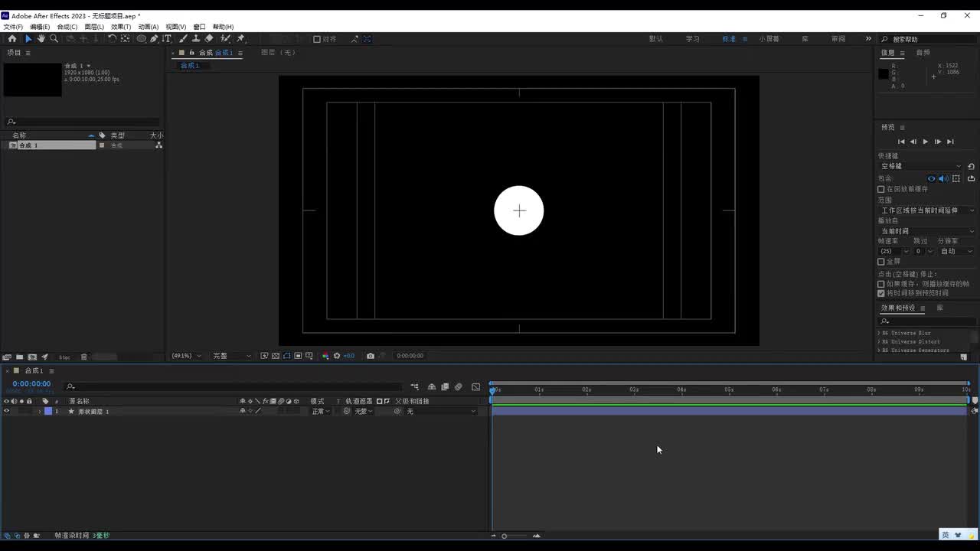Open the 窗口 menu
980x551 pixels.
coord(199,27)
